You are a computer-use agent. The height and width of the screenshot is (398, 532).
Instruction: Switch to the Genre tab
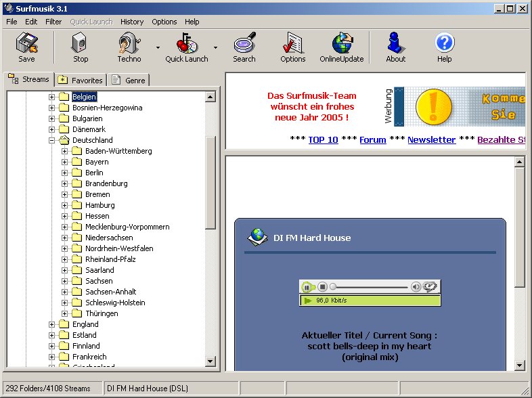129,81
